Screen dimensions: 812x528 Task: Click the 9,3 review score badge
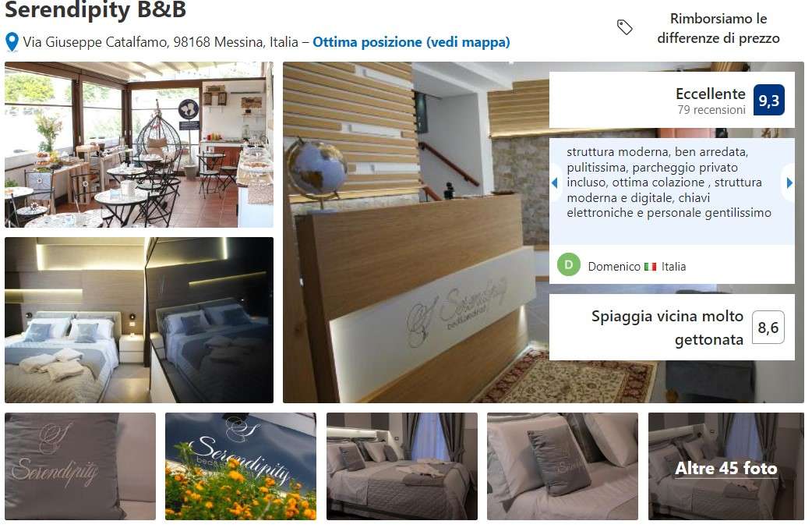click(x=768, y=100)
